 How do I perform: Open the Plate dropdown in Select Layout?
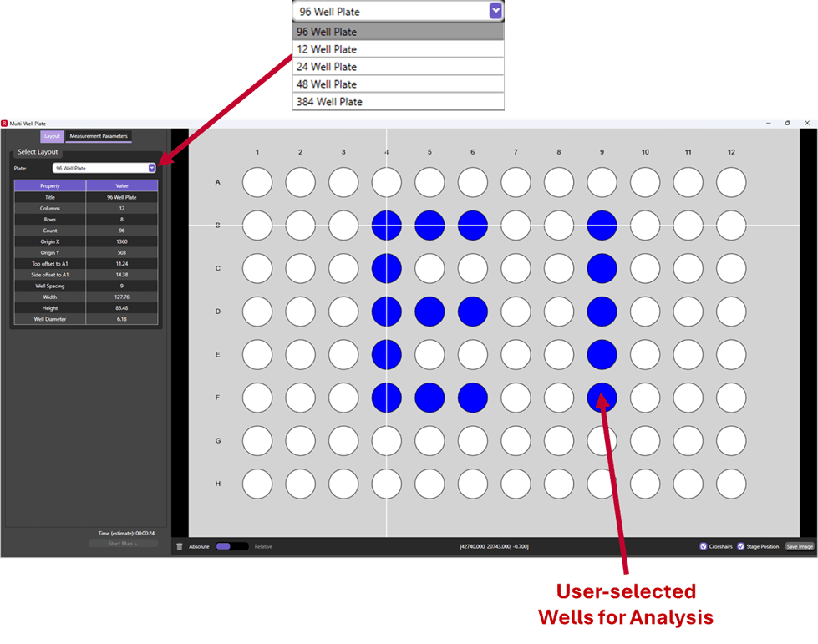pos(104,168)
